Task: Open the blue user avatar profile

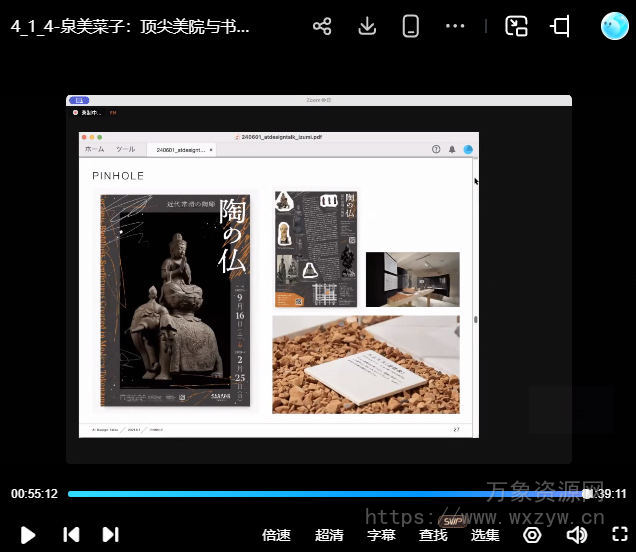Action: click(x=614, y=26)
